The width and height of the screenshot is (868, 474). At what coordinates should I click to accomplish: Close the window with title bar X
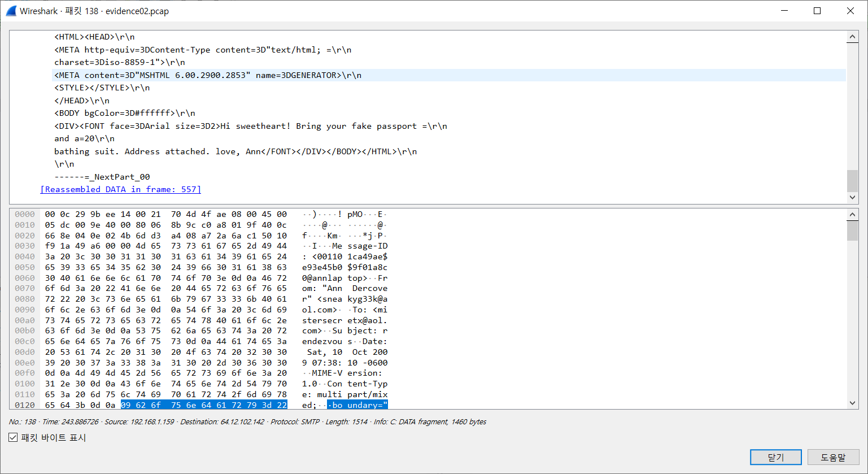(x=850, y=11)
